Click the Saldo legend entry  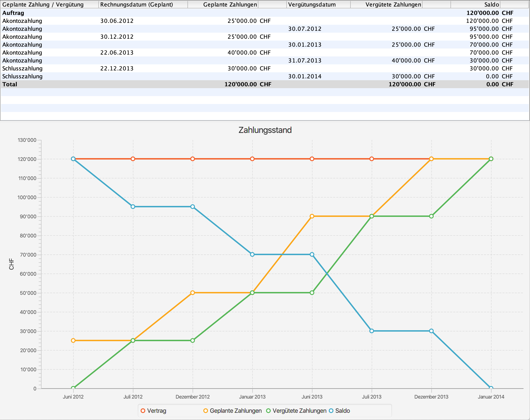pyautogui.click(x=339, y=411)
